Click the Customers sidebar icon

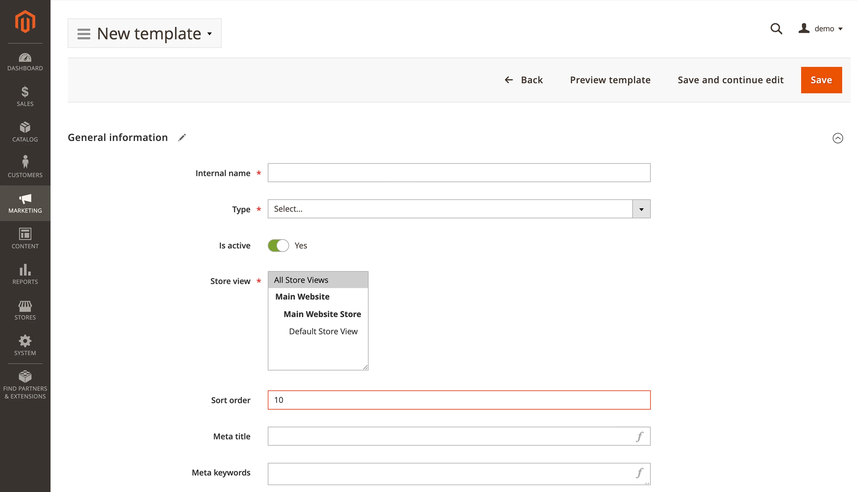click(x=25, y=167)
